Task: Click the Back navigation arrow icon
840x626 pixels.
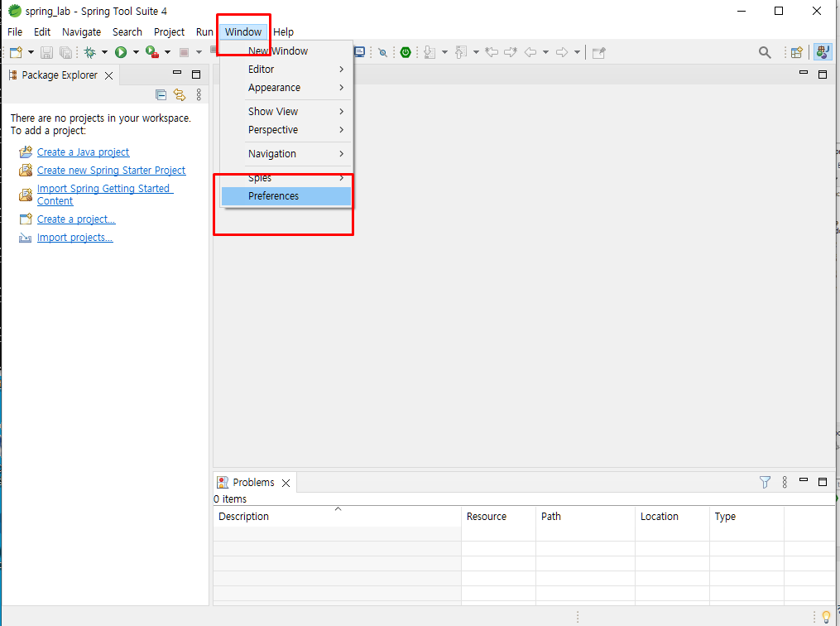Action: 530,52
